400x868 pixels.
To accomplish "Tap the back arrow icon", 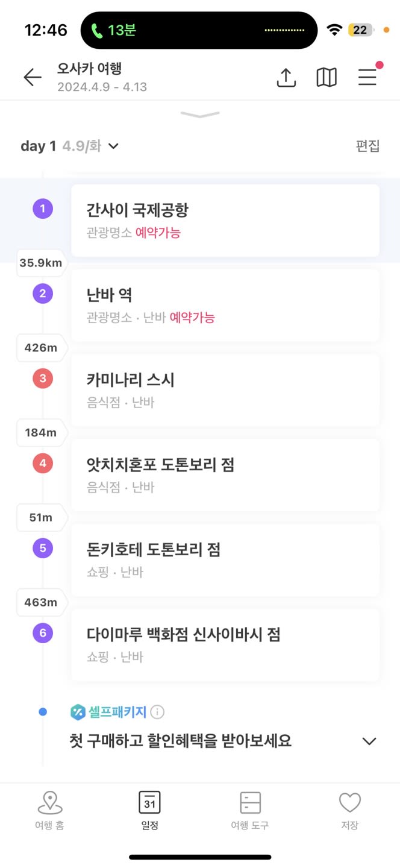I will 33,77.
